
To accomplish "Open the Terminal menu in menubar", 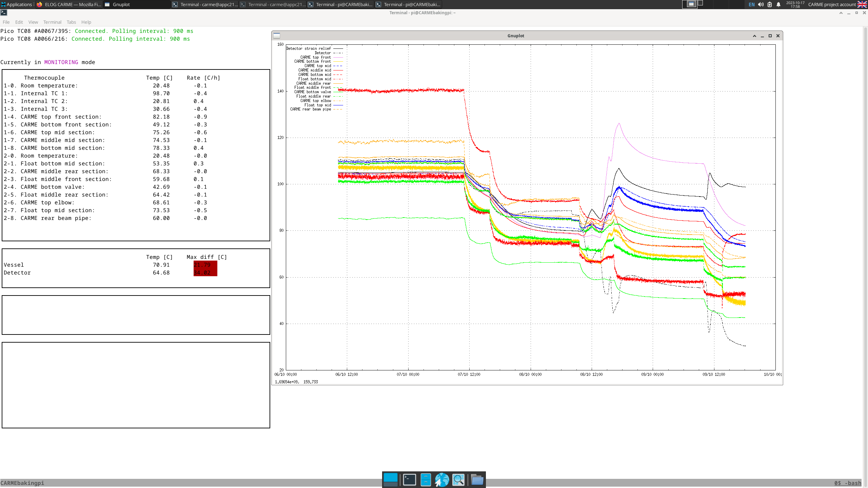I will [52, 22].
